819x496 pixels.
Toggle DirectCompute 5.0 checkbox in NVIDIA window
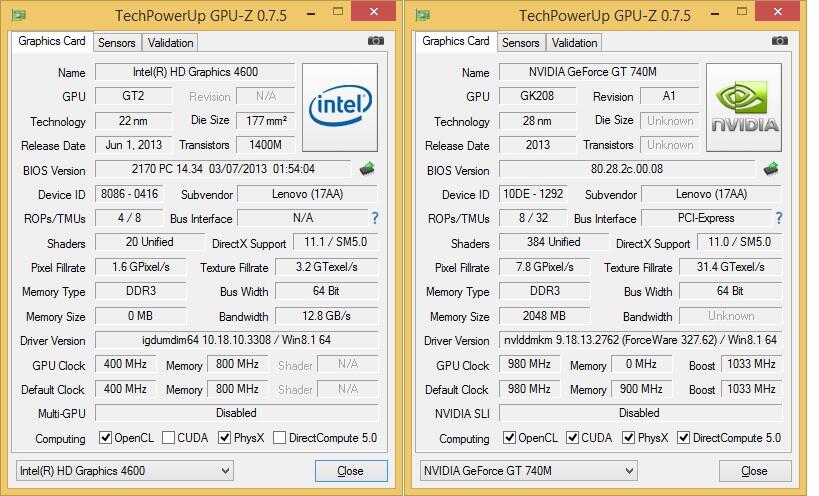(x=683, y=438)
